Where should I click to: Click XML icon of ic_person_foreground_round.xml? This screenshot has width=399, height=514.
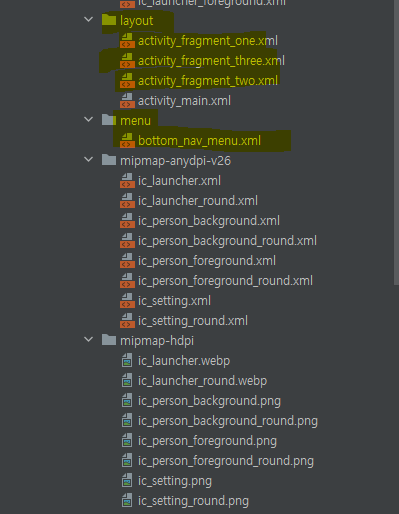(x=127, y=281)
